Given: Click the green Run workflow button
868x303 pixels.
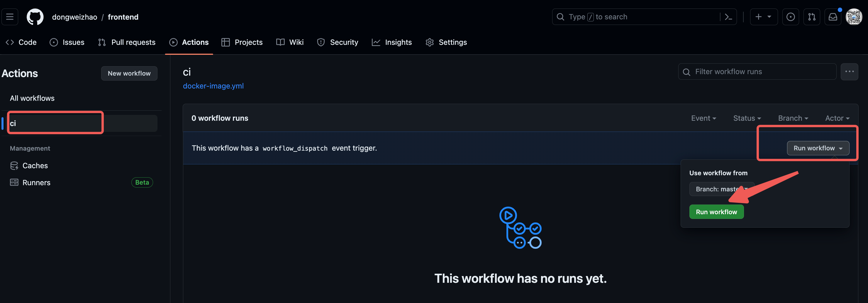Looking at the screenshot, I should pos(716,212).
